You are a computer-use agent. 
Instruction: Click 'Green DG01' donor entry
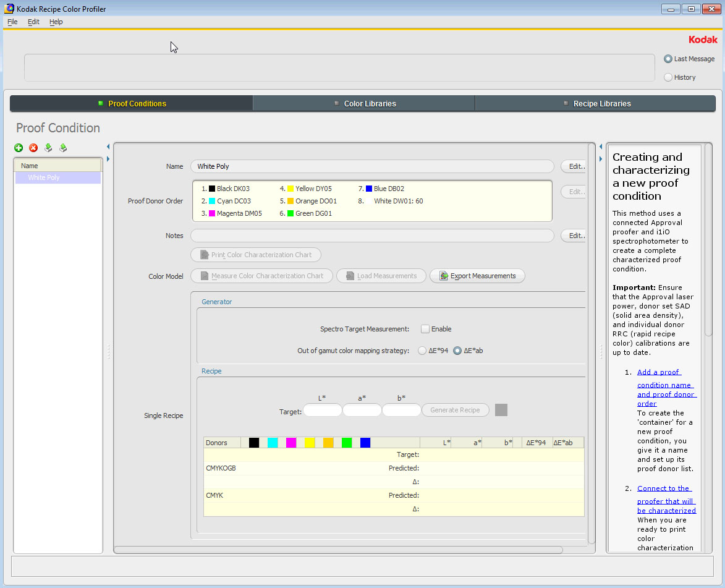point(305,214)
